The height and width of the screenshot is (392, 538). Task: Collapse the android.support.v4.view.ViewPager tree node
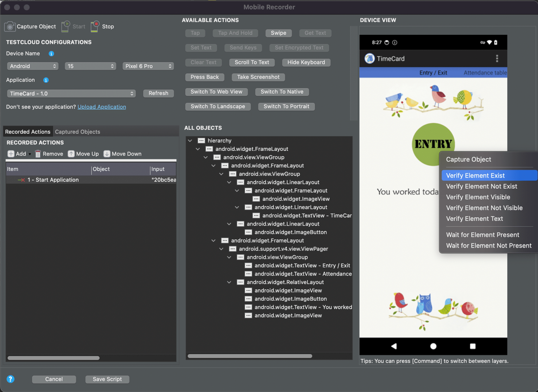tap(221, 249)
